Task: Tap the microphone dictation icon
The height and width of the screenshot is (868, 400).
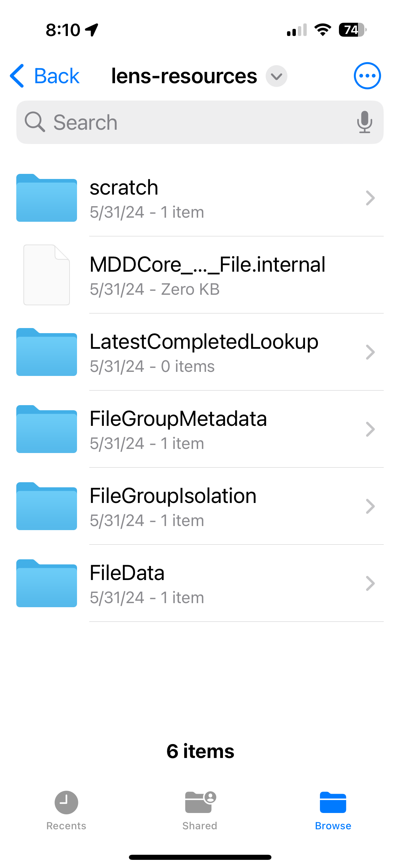Action: [364, 122]
